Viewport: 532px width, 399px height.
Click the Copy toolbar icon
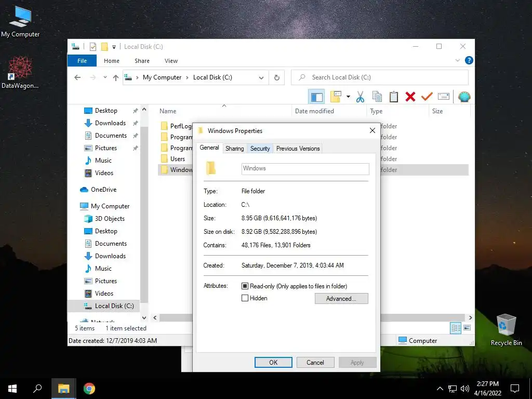tap(377, 97)
